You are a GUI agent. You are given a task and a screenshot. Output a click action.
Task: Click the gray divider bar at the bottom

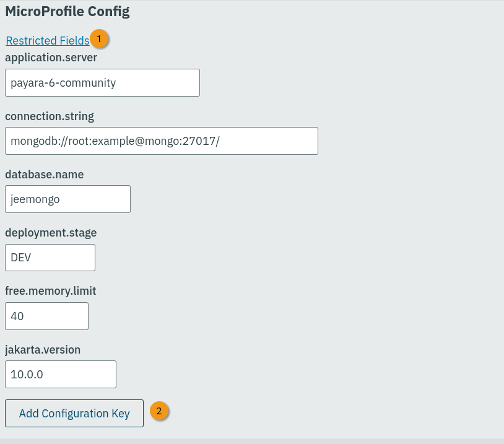pyautogui.click(x=252, y=441)
